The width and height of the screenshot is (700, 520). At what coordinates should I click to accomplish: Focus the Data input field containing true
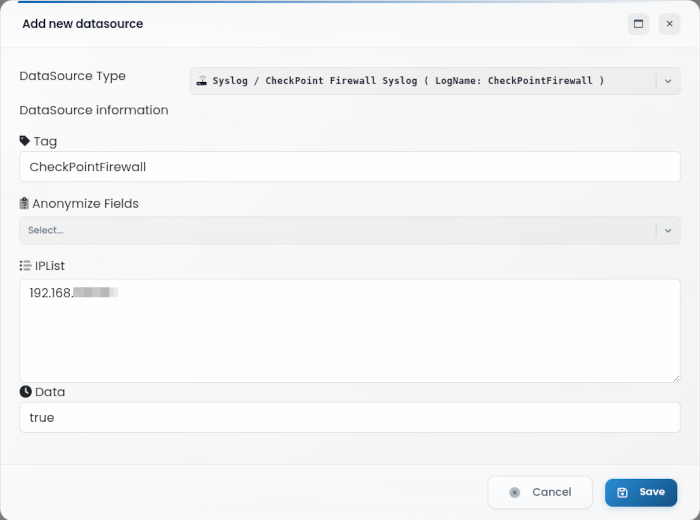coord(350,417)
